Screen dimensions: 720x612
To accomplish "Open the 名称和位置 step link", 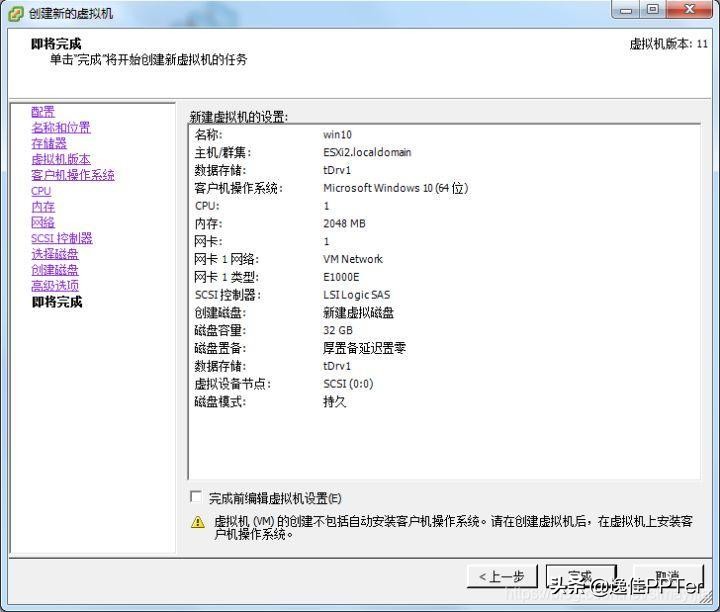I will pyautogui.click(x=61, y=128).
